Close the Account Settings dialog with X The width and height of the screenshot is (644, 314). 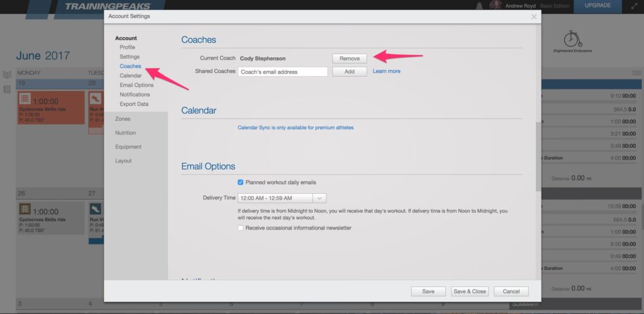click(533, 16)
